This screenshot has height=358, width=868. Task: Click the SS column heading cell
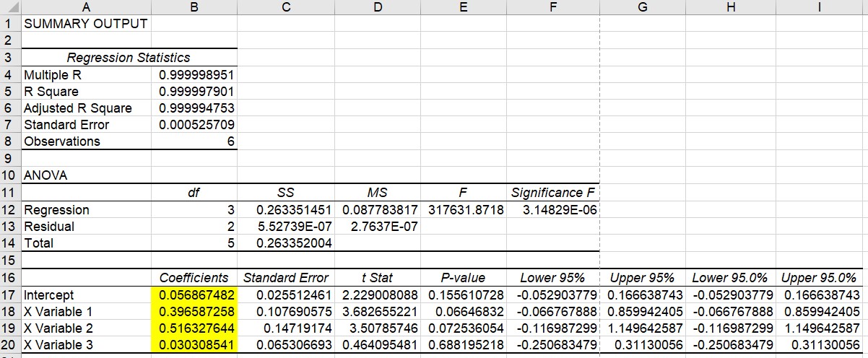point(286,193)
